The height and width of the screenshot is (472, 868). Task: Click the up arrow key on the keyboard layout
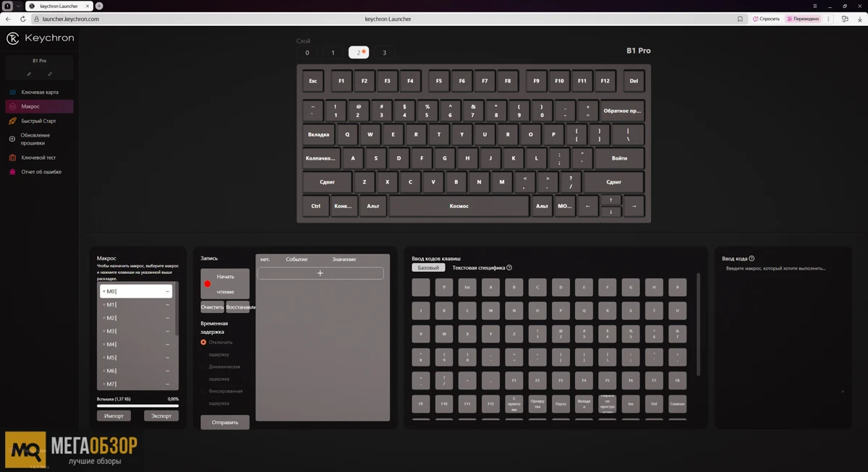click(x=610, y=200)
